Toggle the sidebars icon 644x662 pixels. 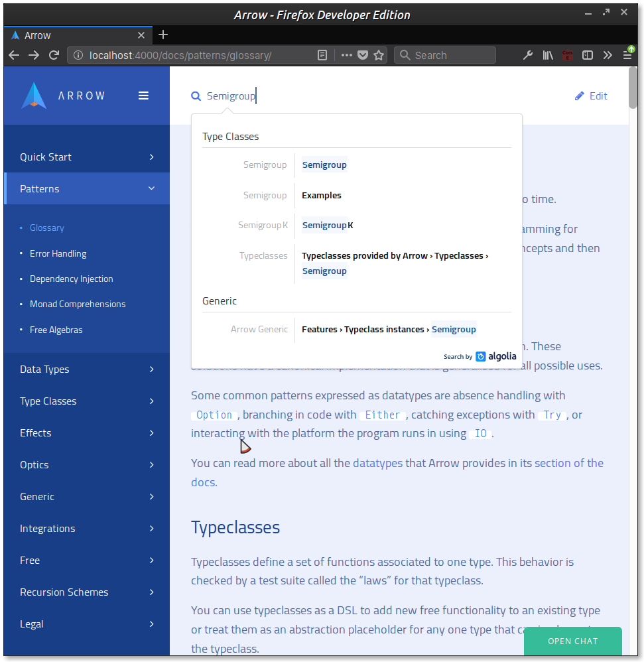(x=588, y=55)
